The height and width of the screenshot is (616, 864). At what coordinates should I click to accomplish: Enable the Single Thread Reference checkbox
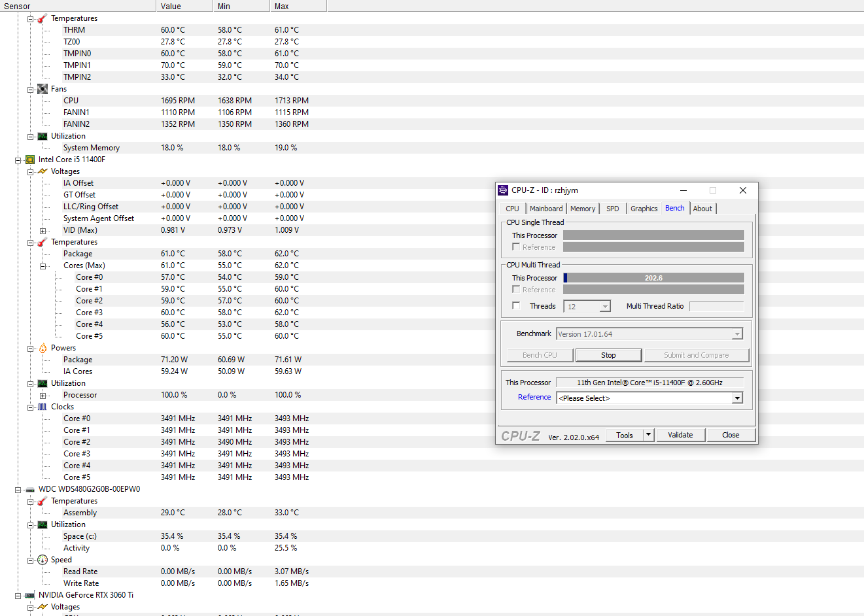(516, 247)
